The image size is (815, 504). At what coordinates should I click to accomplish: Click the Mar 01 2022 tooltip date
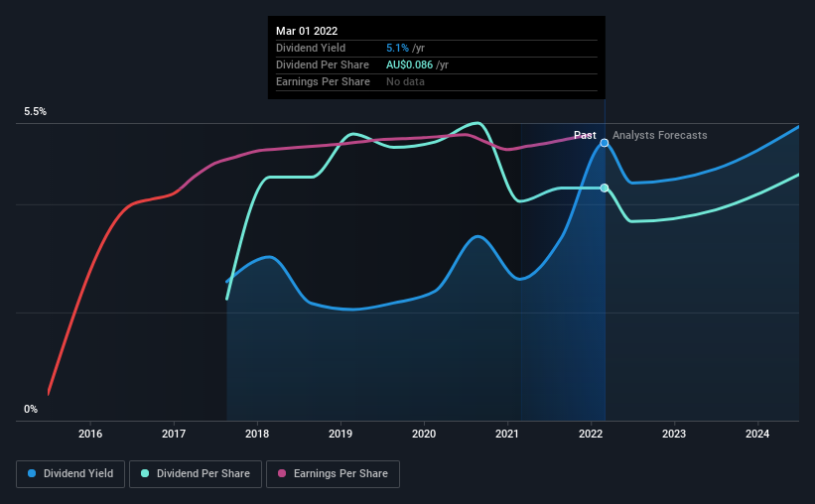(x=307, y=31)
